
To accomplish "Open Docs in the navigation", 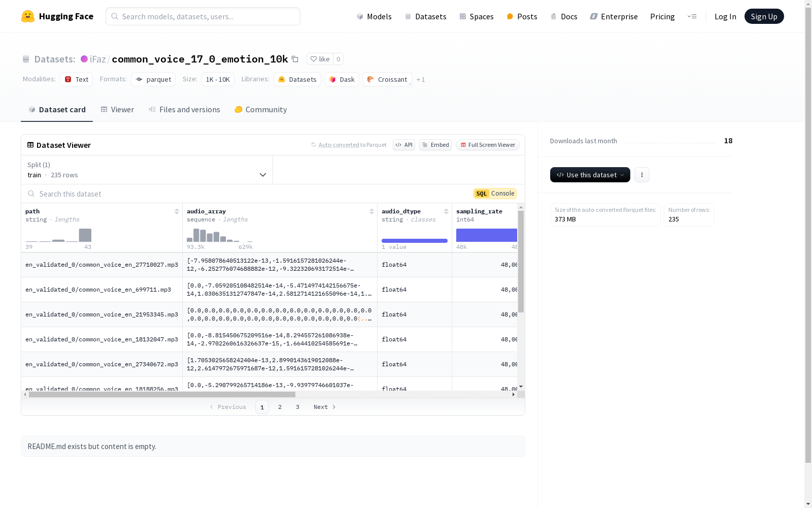I will coord(564,16).
